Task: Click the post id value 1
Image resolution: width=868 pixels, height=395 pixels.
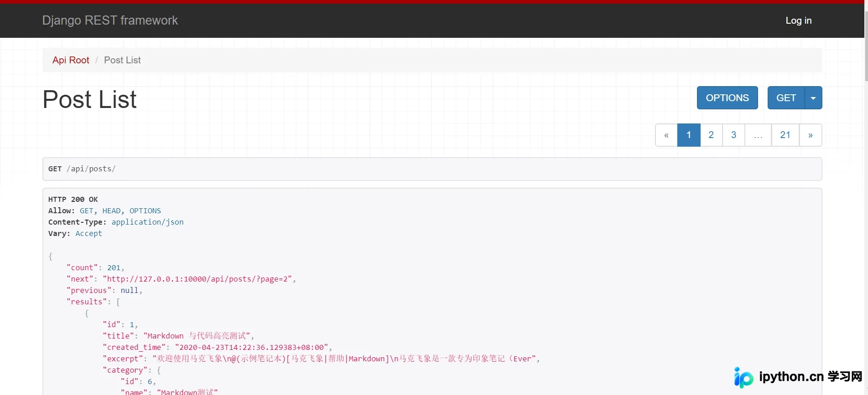Action: pos(132,325)
